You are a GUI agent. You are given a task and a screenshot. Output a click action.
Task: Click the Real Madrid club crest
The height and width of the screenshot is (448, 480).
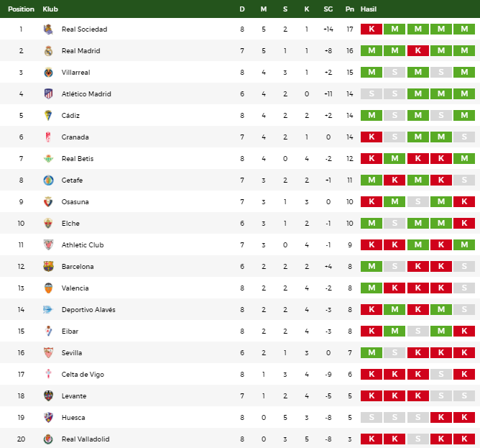48,50
